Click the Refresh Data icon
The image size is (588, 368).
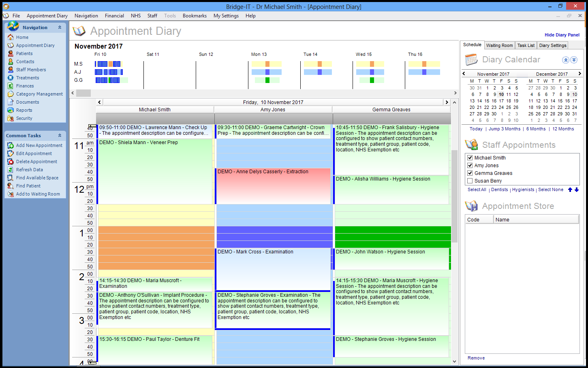11,170
